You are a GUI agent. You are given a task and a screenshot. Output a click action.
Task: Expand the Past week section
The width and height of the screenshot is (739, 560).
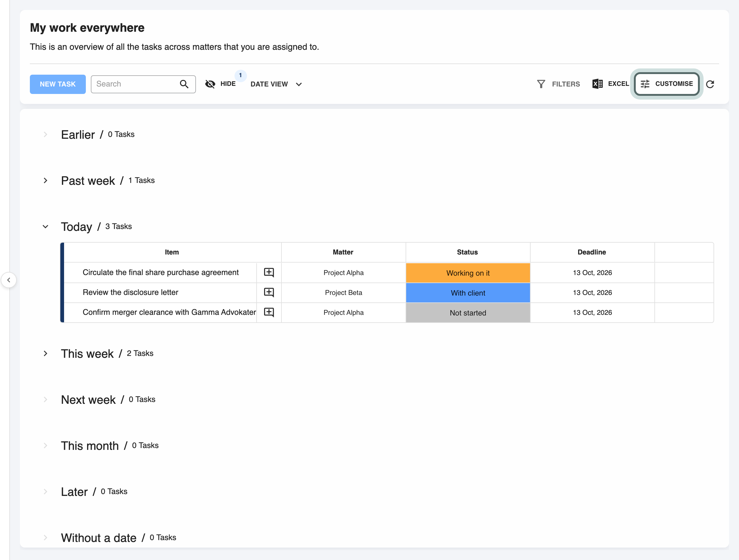point(45,180)
